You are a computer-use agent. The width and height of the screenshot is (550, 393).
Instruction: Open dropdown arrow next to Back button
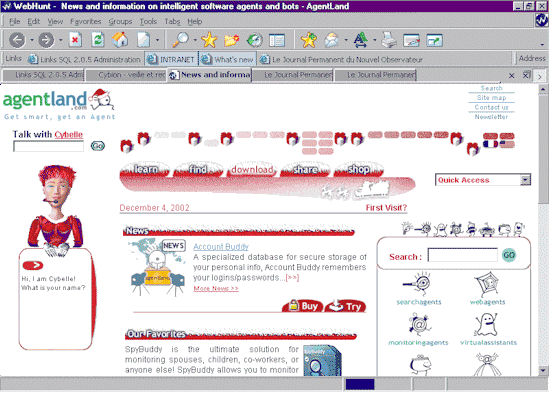[x=32, y=40]
